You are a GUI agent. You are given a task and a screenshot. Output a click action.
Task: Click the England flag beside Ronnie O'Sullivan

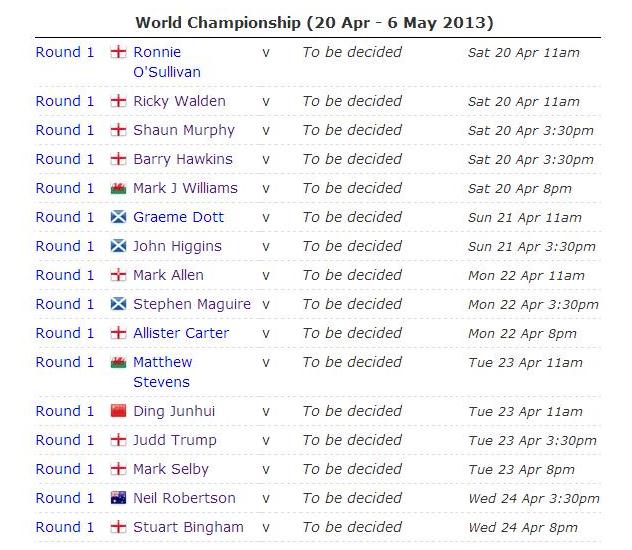[x=119, y=52]
